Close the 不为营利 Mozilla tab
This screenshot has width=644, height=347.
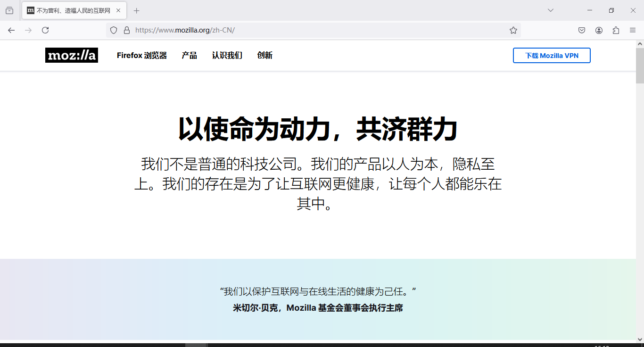(x=118, y=10)
